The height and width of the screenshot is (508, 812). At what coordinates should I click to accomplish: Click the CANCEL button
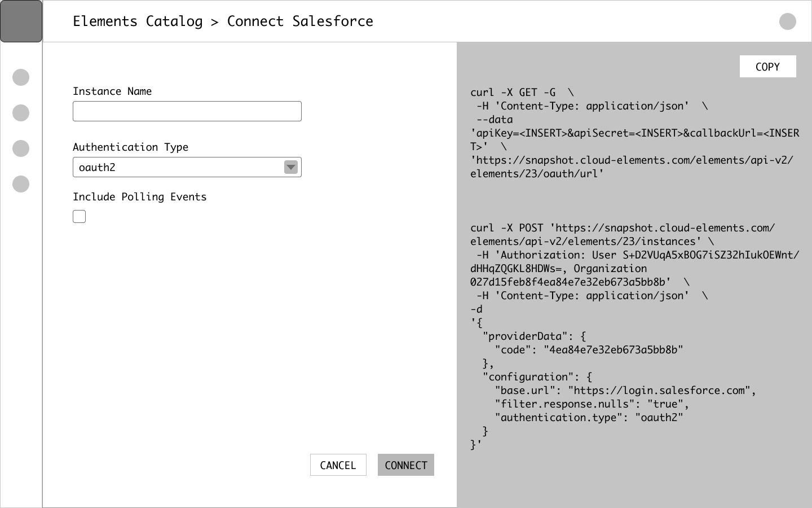tap(338, 465)
